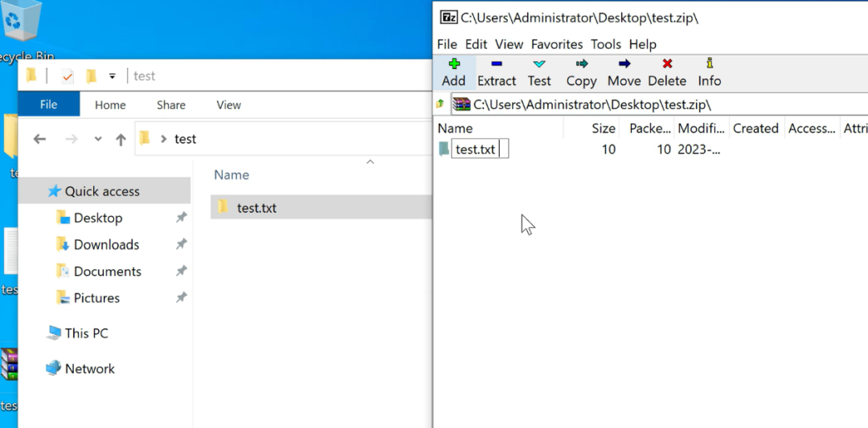Open the 7-Zip Edit menu
Screen dimensions: 868x428
pos(476,44)
